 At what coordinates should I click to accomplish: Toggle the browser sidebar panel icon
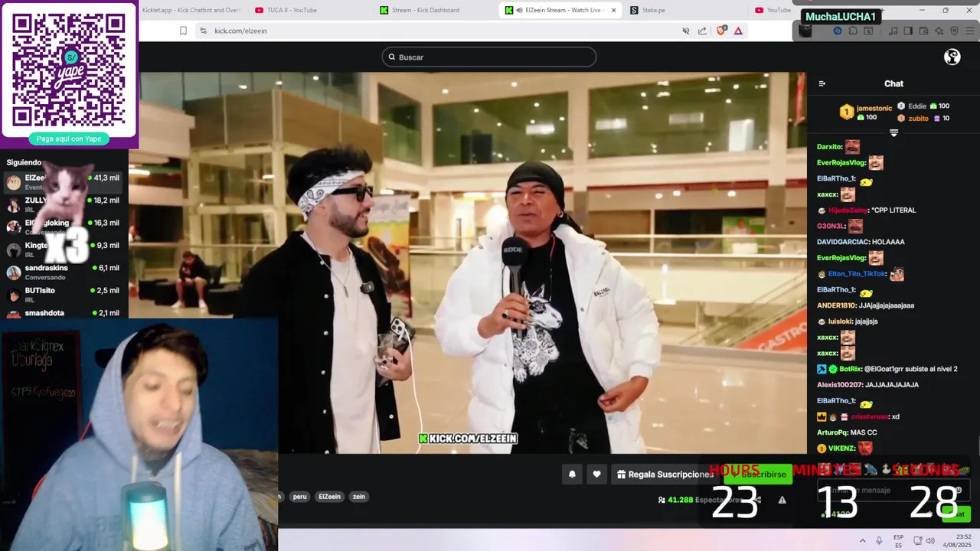click(908, 31)
